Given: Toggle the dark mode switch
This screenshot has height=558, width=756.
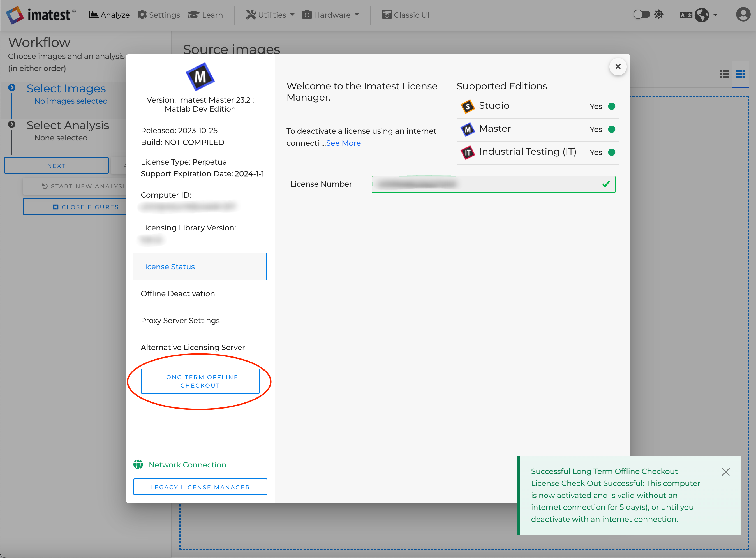Looking at the screenshot, I should [x=641, y=15].
